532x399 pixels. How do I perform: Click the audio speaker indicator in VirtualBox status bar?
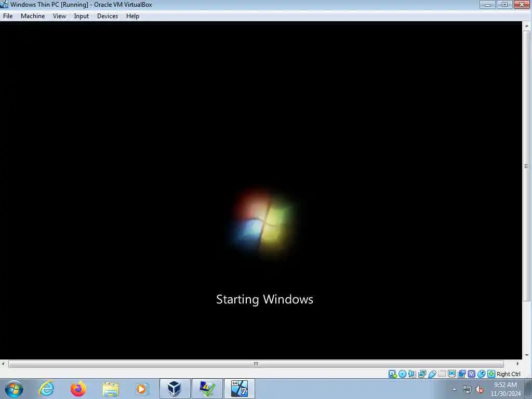412,374
